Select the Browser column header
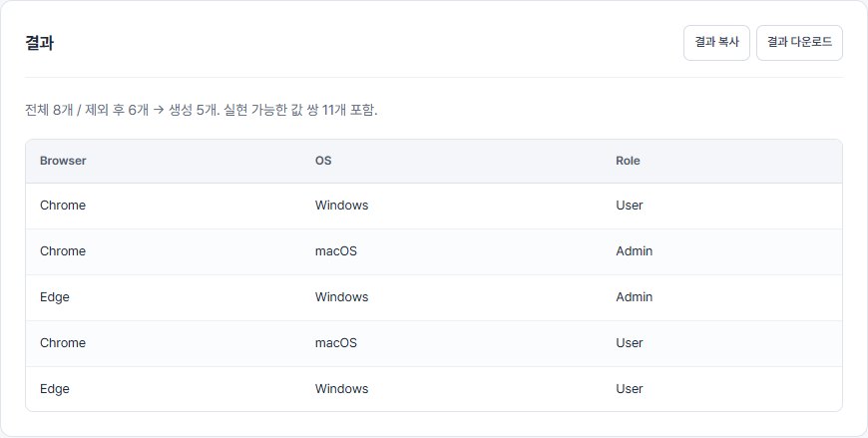This screenshot has width=868, height=438. point(63,161)
